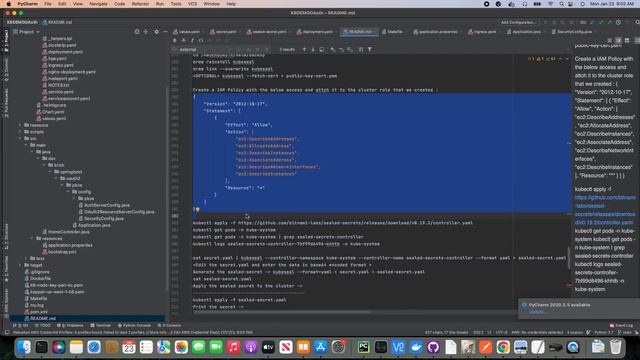
Task: Click the expand-all icon in Project panel header
Action: (146, 31)
